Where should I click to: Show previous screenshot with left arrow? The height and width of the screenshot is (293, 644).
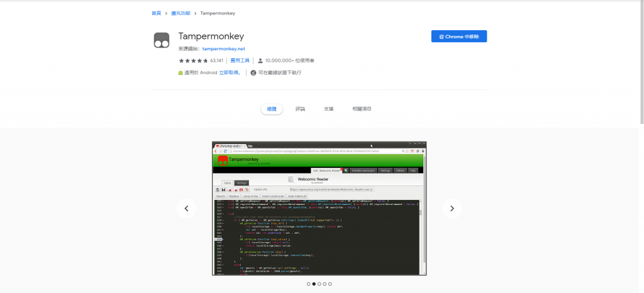point(186,209)
